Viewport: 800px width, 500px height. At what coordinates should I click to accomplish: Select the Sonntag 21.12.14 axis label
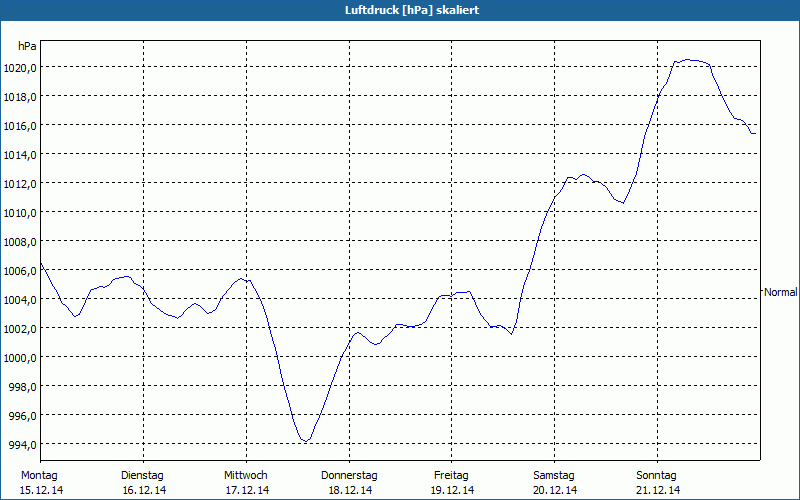(x=657, y=483)
